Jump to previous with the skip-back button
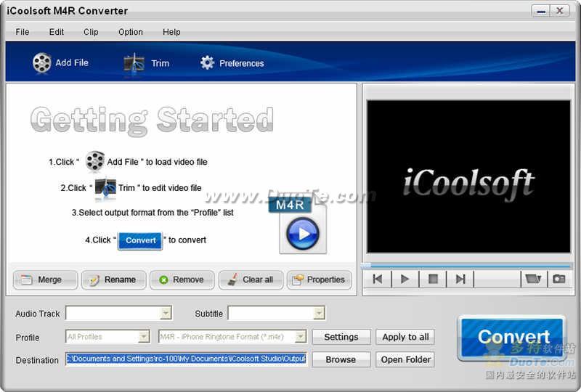581x392 pixels. tap(377, 279)
